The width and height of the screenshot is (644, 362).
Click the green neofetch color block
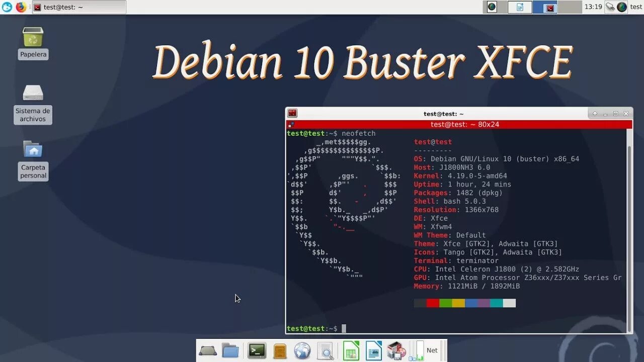tap(446, 303)
